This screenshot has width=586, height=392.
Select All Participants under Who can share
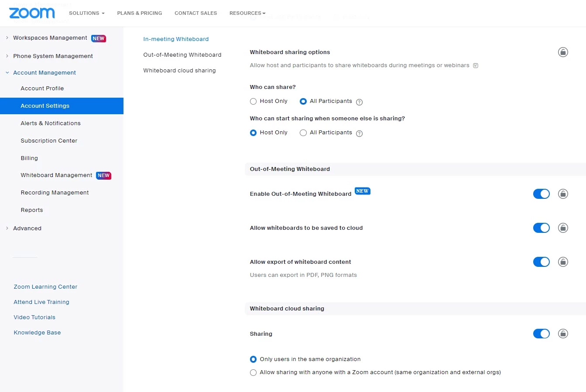[x=303, y=101]
